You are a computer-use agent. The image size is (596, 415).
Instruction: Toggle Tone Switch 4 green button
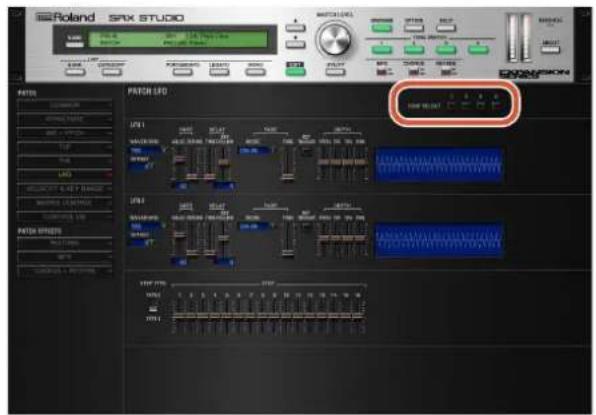coord(478,49)
